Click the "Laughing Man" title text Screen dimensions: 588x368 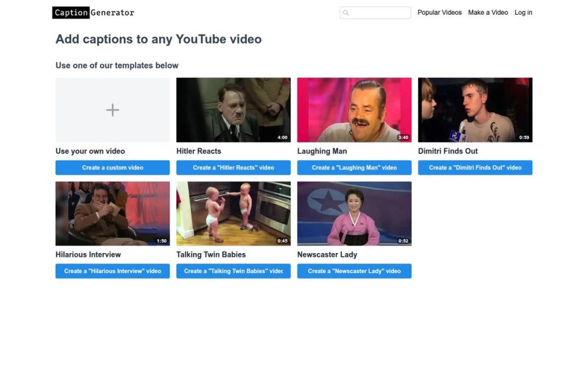pos(322,151)
